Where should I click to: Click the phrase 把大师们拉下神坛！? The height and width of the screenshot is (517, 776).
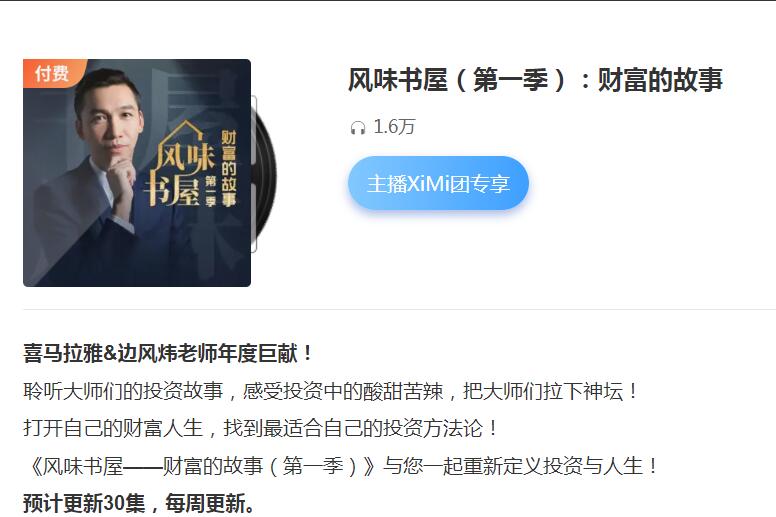pos(550,391)
